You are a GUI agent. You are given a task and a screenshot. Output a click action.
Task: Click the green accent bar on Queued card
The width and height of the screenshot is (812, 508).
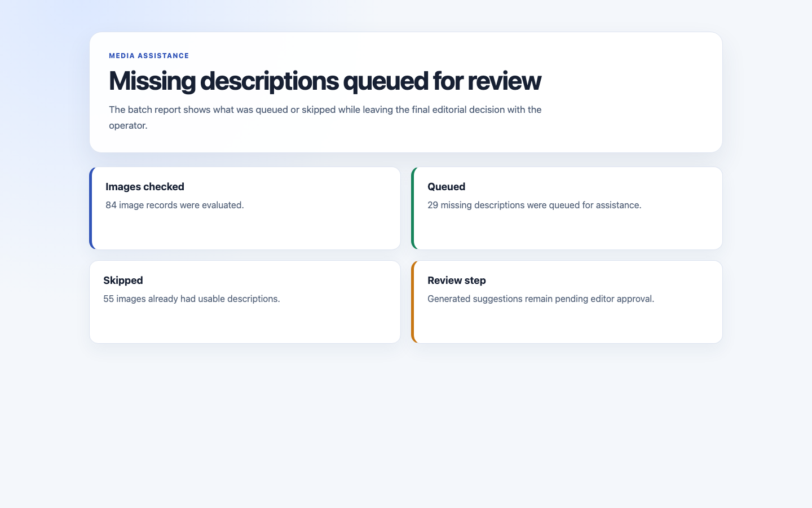[413, 208]
